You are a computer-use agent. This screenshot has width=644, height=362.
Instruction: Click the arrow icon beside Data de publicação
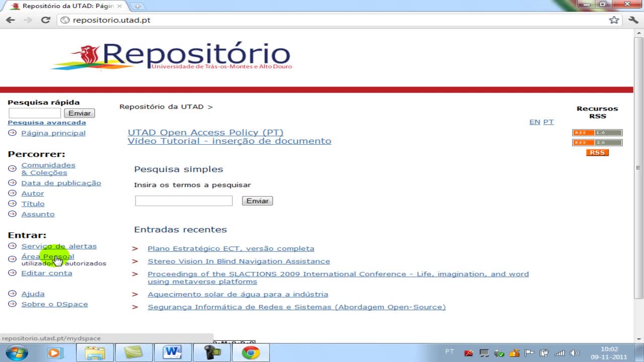(x=12, y=183)
